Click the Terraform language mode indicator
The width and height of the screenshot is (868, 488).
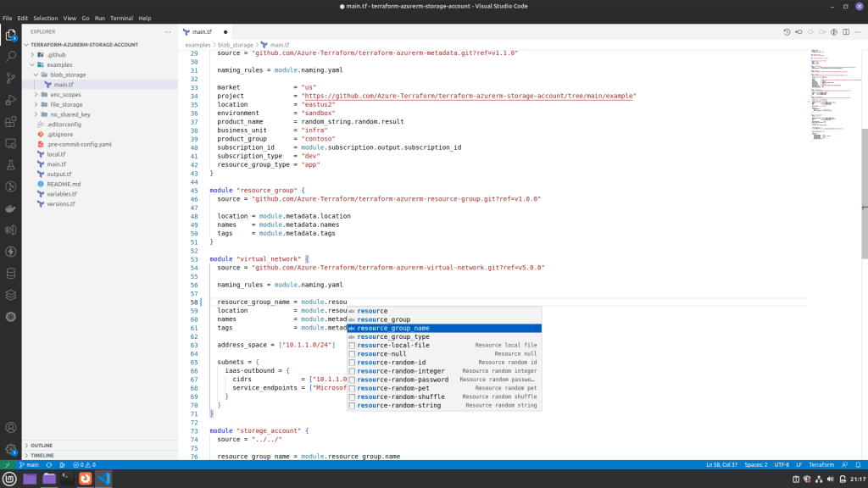pyautogui.click(x=821, y=465)
